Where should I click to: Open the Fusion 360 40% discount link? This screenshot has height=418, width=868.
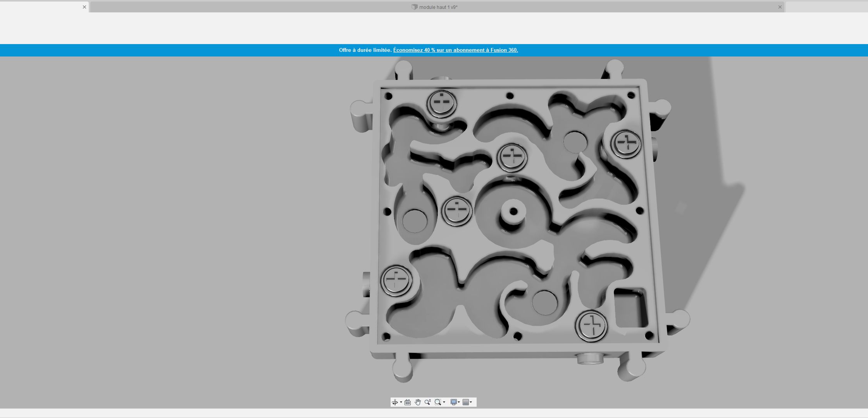tap(455, 50)
